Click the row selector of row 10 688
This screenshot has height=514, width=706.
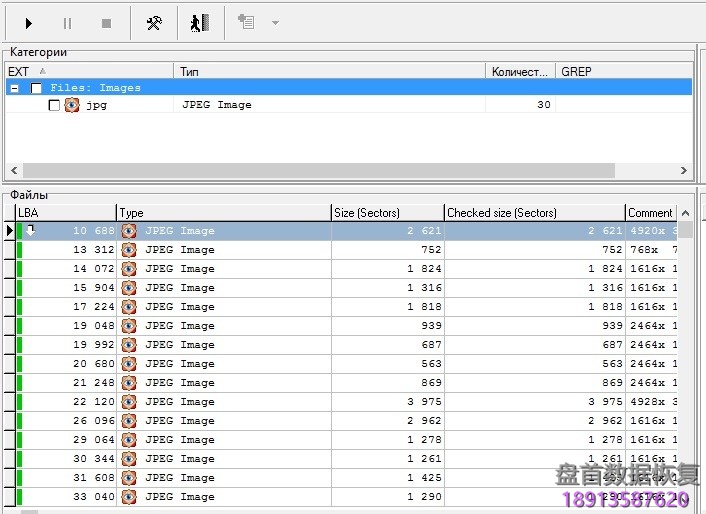click(9, 231)
